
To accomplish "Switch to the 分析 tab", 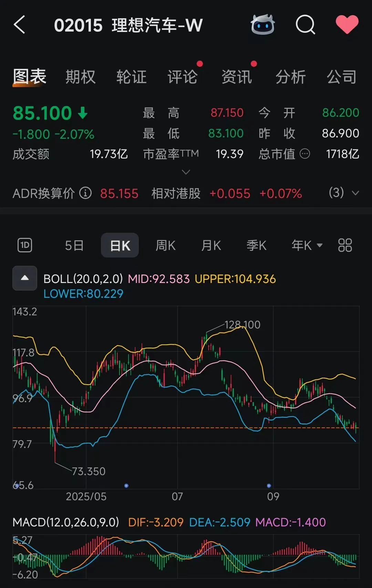I will click(291, 76).
